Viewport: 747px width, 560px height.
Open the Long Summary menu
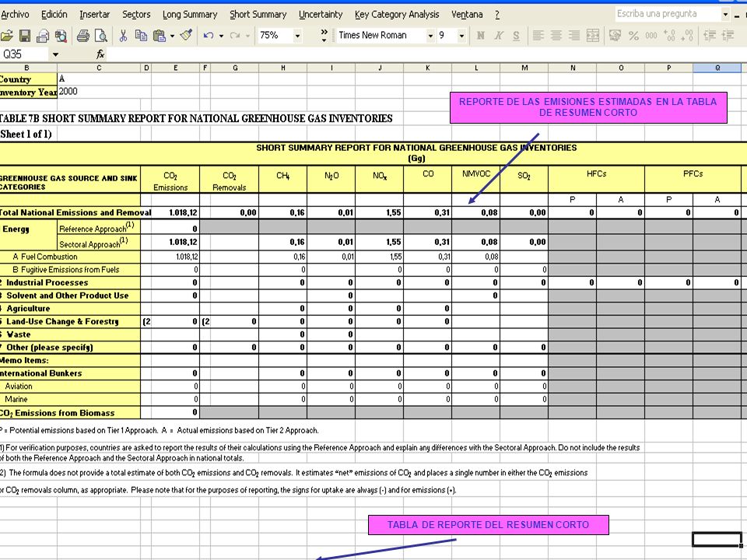(190, 14)
